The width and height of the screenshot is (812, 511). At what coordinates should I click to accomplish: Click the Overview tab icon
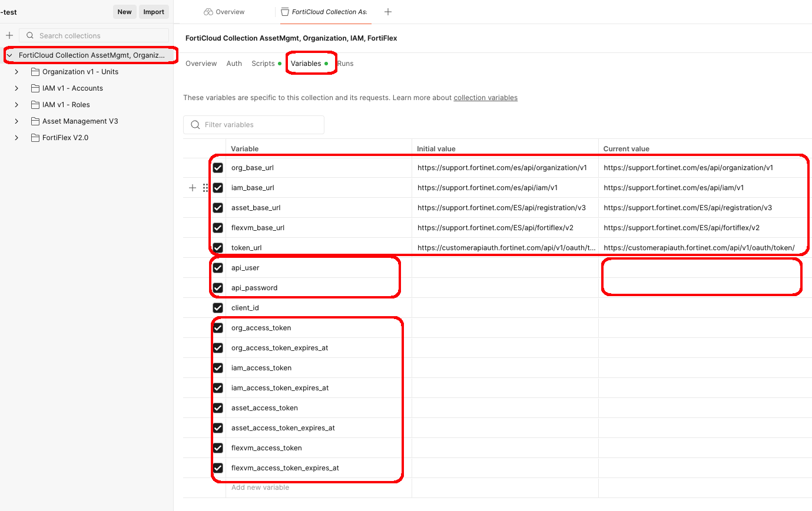[x=208, y=12]
